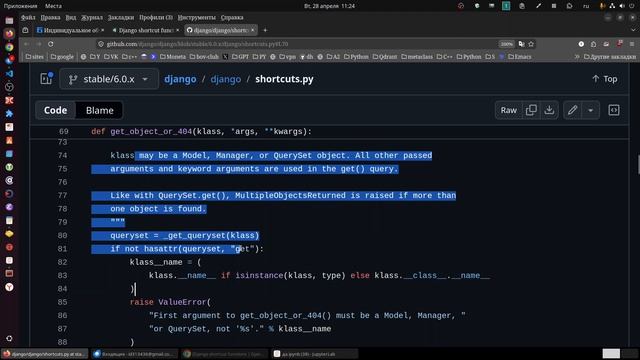Launch Firefox from the dock
Screen dimensions: 640x360
(9, 33)
